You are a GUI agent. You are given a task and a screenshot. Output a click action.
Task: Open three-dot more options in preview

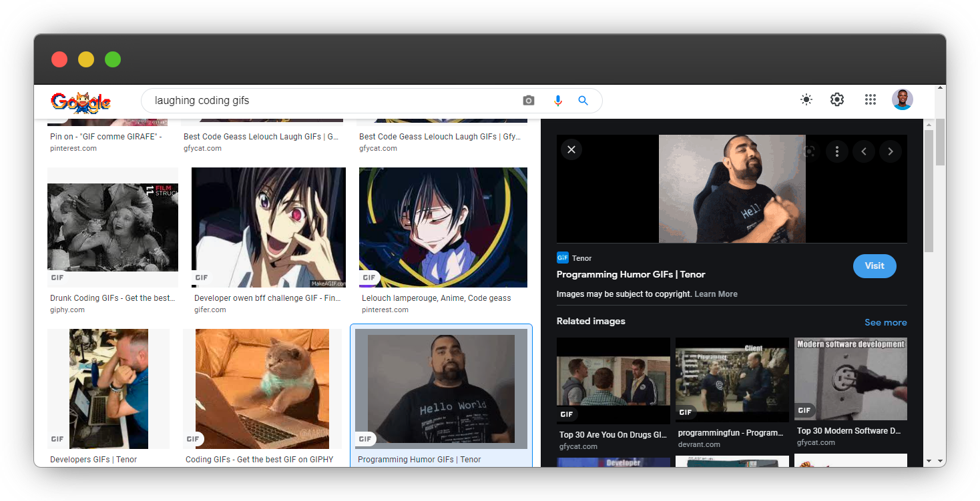(x=837, y=151)
